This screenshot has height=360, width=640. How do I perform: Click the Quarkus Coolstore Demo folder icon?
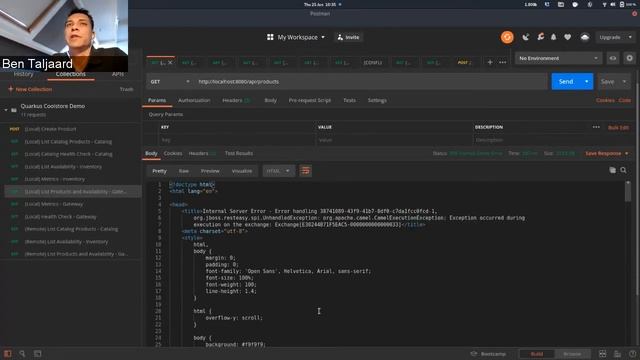14,110
